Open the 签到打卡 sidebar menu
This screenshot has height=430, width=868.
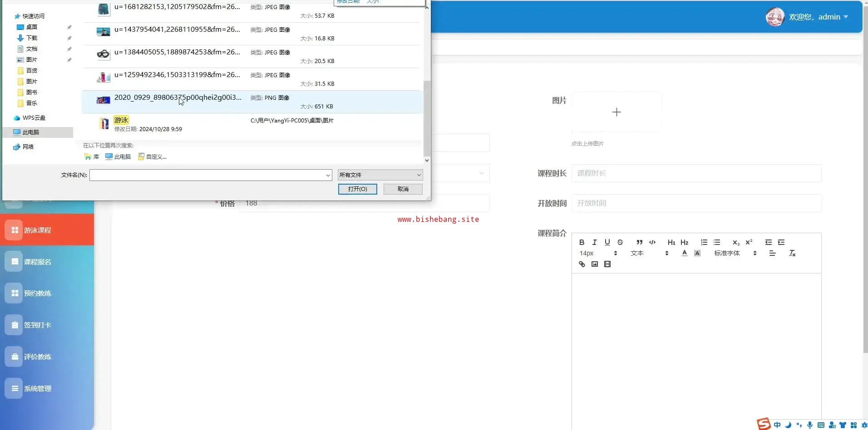pos(47,325)
